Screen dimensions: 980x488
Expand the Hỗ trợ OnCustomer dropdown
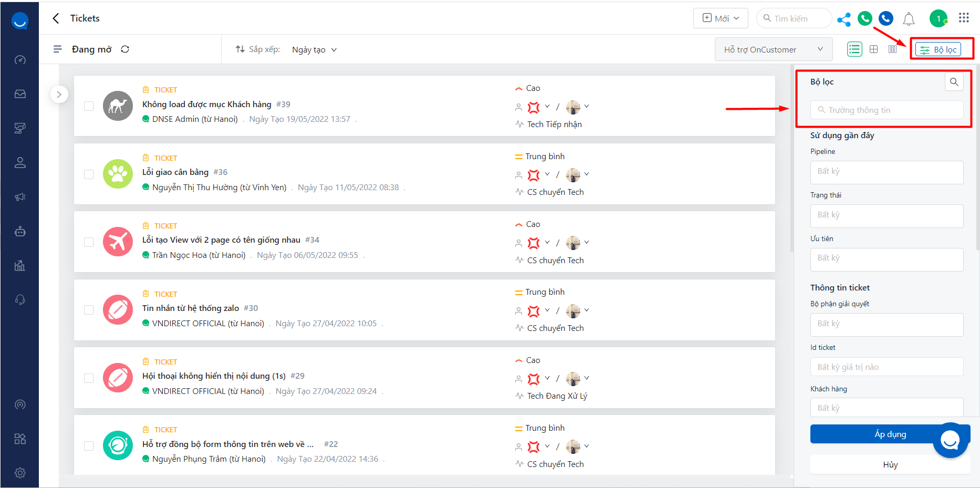(x=773, y=49)
